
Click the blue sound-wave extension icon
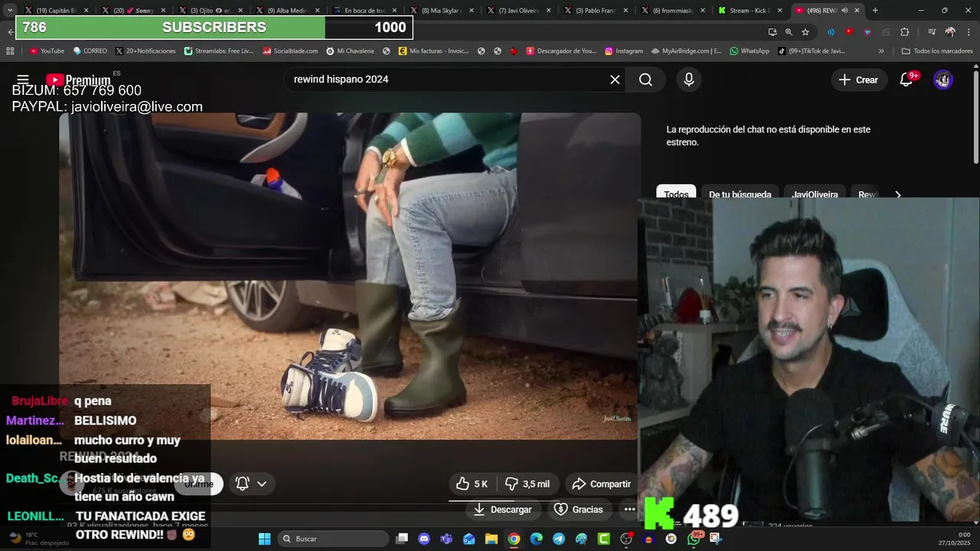coord(831,32)
